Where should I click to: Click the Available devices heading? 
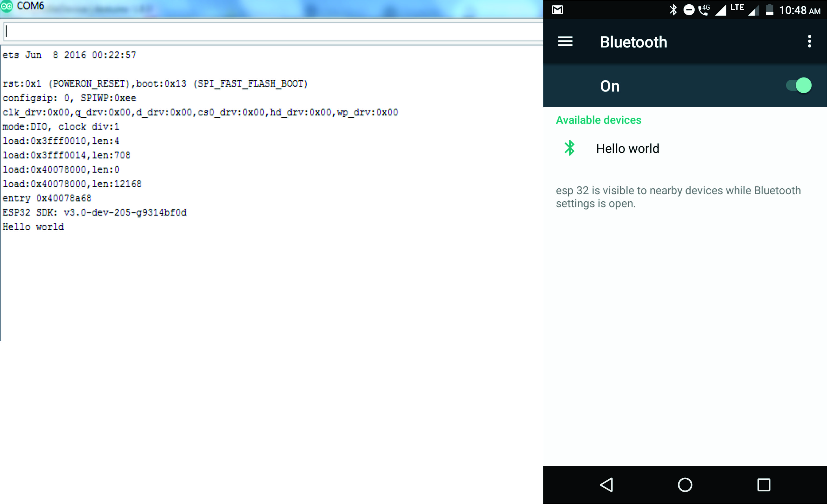click(598, 120)
